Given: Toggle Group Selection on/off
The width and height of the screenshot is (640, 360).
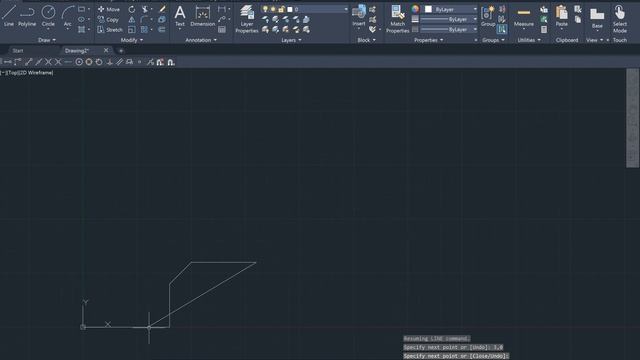Looking at the screenshot, I should [502, 29].
